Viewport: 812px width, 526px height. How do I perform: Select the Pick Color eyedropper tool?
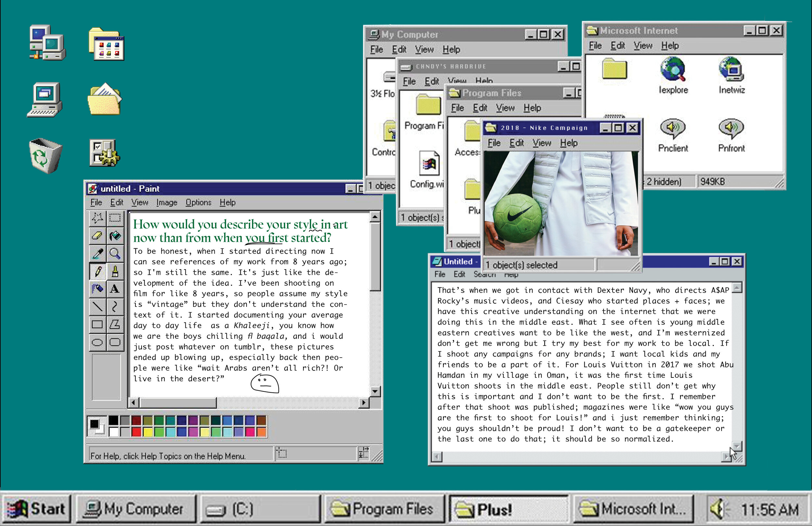pyautogui.click(x=97, y=254)
